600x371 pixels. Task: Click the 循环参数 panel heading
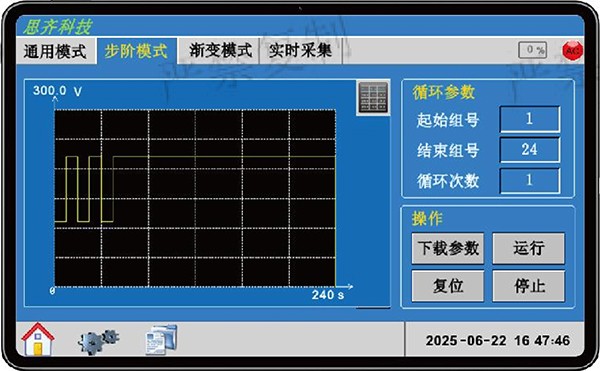pos(443,93)
